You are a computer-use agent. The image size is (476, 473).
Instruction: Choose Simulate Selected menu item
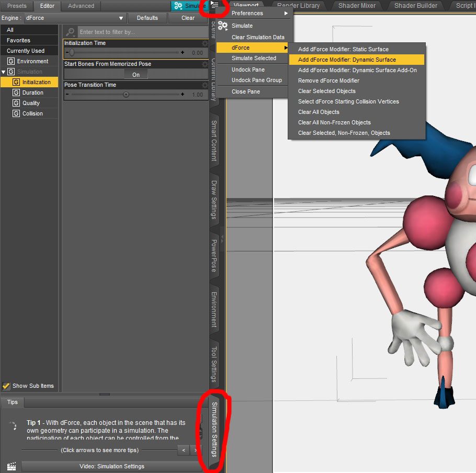click(x=252, y=58)
